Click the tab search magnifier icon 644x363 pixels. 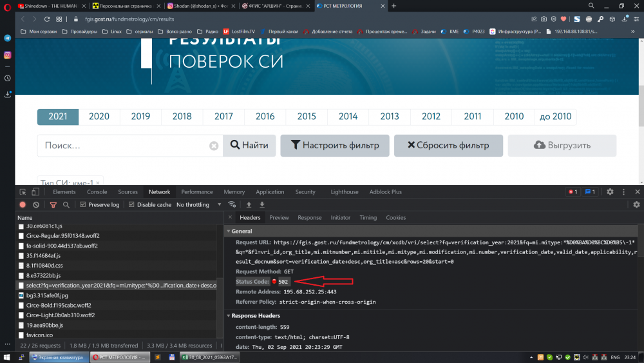591,6
